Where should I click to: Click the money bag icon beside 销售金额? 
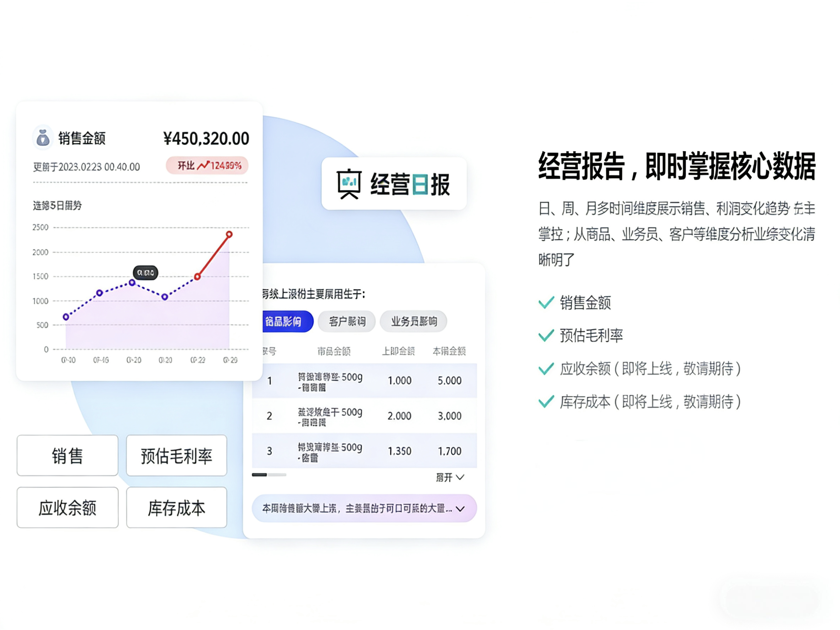pos(43,138)
